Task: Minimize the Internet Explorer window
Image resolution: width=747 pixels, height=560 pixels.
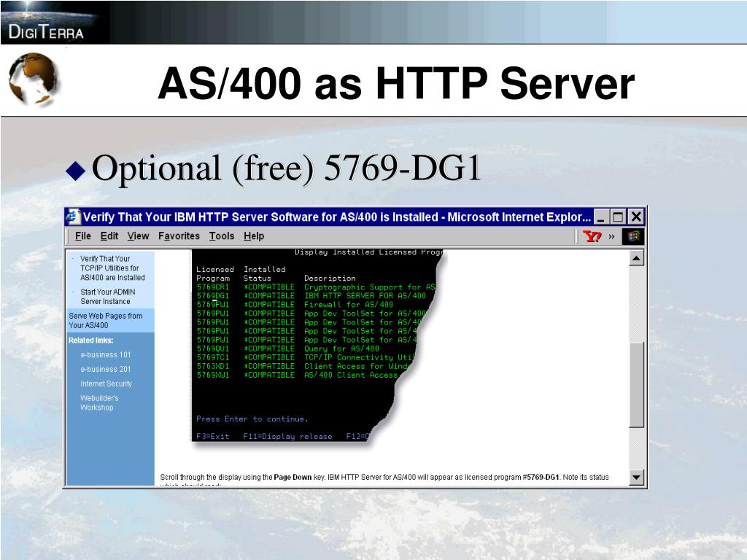Action: pyautogui.click(x=601, y=217)
